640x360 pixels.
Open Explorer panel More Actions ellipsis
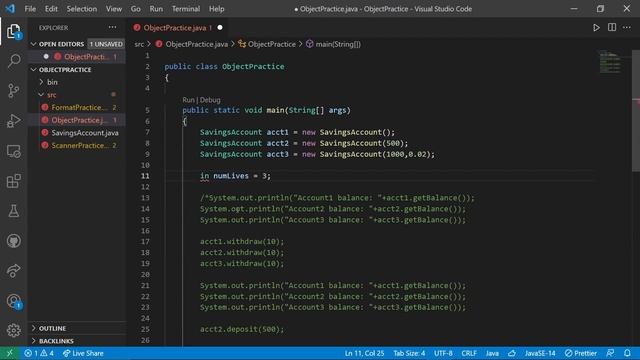click(x=112, y=27)
